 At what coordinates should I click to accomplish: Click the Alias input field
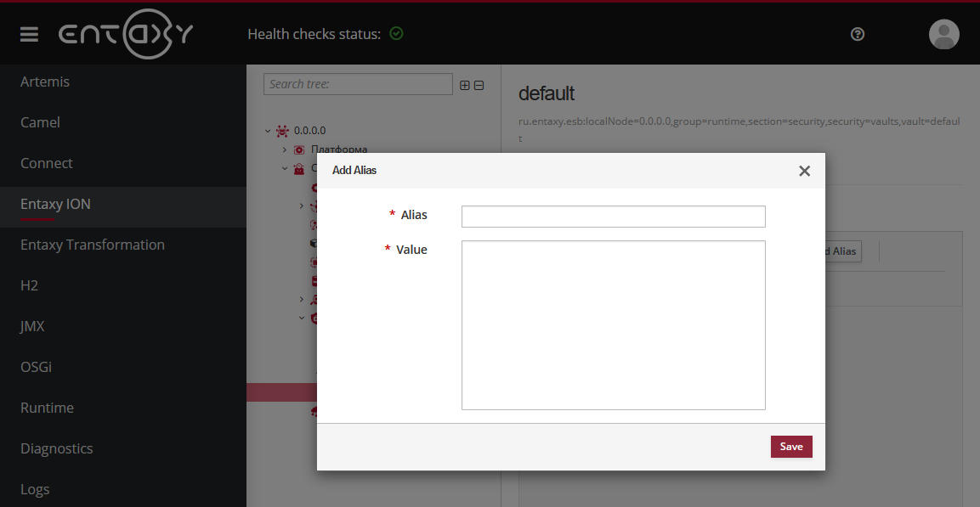[613, 216]
